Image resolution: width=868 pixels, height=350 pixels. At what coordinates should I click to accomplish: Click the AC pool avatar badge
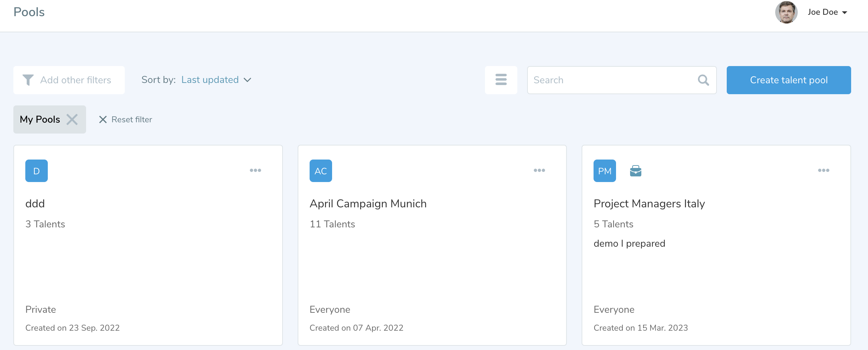coord(320,171)
